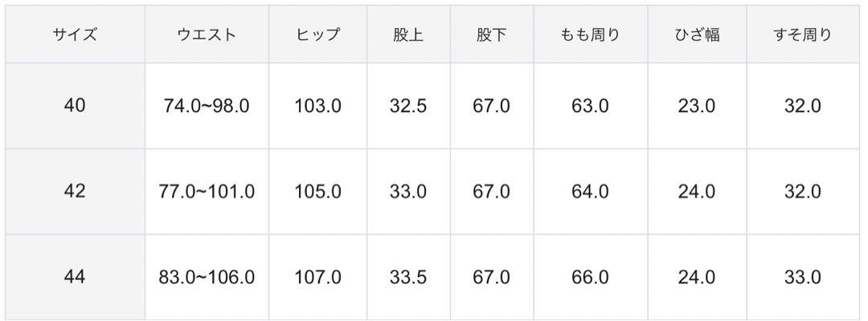
Task: Click the waist value 77.0~101.0
Action: click(207, 191)
